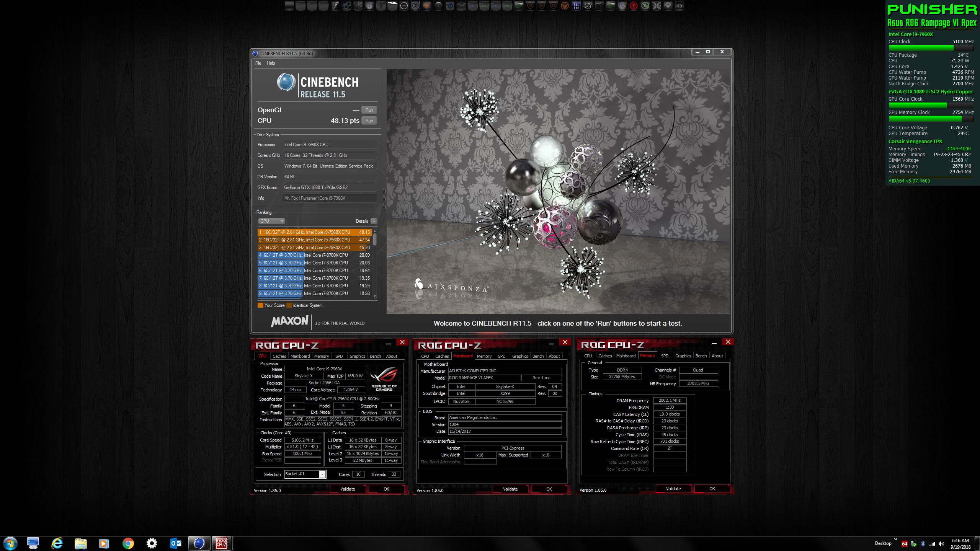Screen dimensions: 980x551
Task: Click Validate in the CPU tab CPU-Z window
Action: coord(348,489)
